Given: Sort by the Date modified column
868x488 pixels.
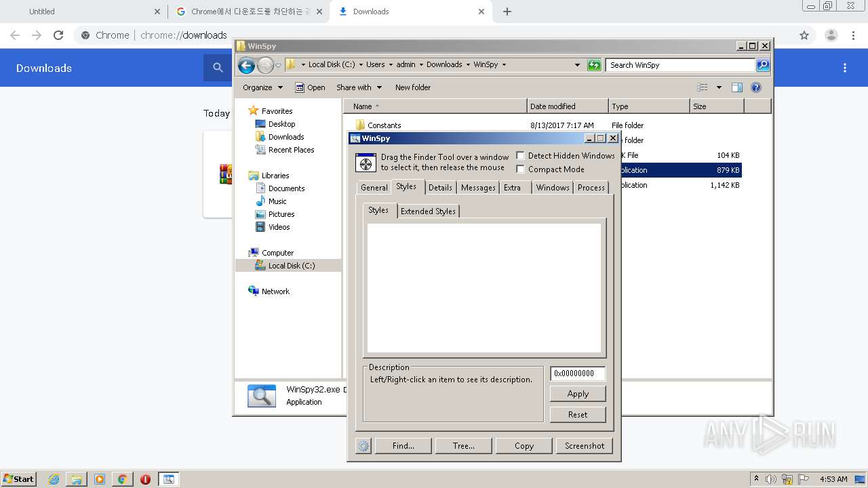Looking at the screenshot, I should click(x=568, y=106).
